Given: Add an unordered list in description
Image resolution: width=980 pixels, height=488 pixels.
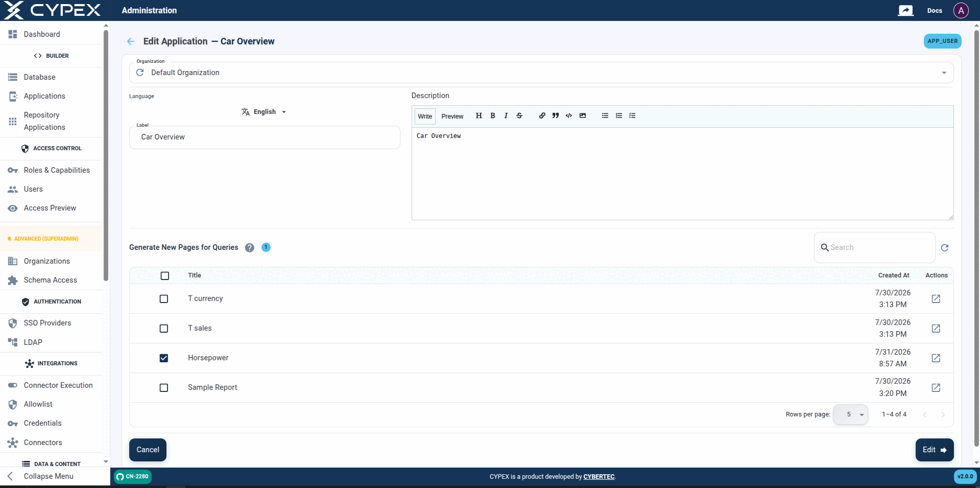Looking at the screenshot, I should coord(605,115).
